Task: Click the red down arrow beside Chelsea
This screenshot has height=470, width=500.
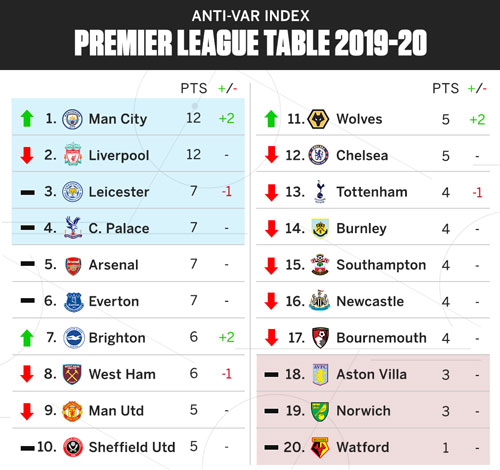Action: pos(272,155)
